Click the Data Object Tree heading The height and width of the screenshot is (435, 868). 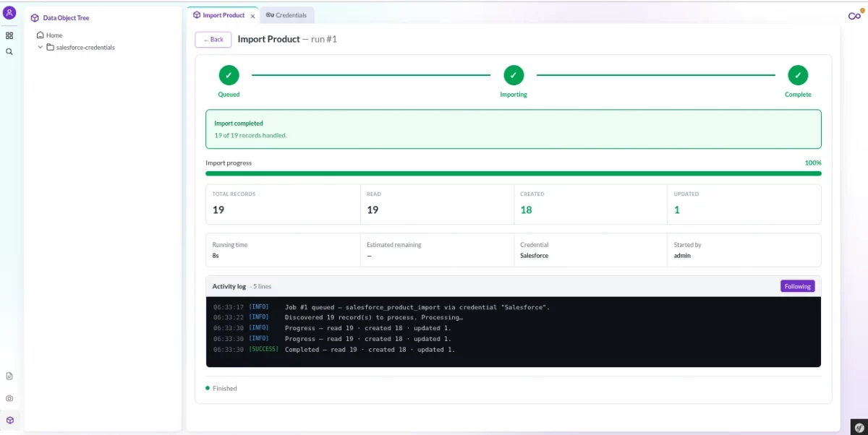pos(67,18)
